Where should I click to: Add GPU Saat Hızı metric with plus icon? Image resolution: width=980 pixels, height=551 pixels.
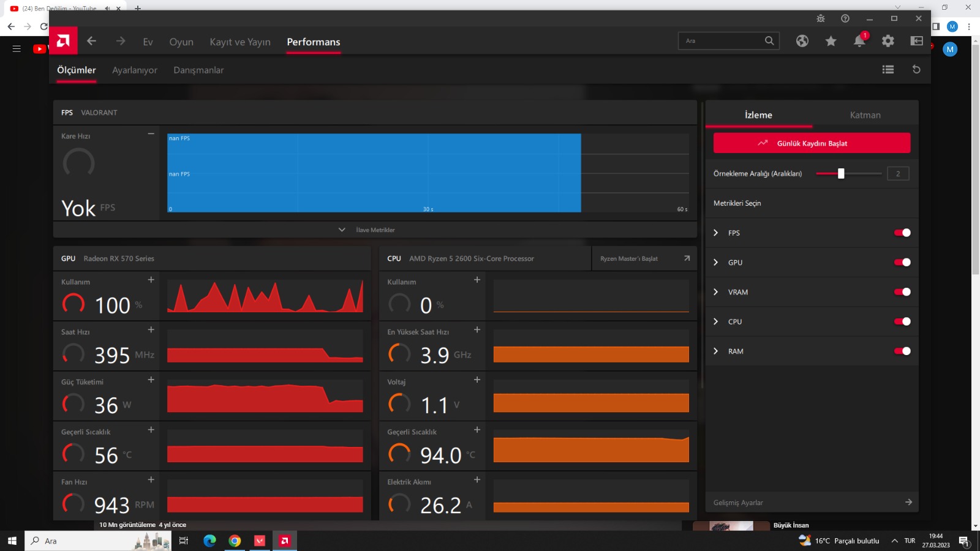click(x=151, y=330)
